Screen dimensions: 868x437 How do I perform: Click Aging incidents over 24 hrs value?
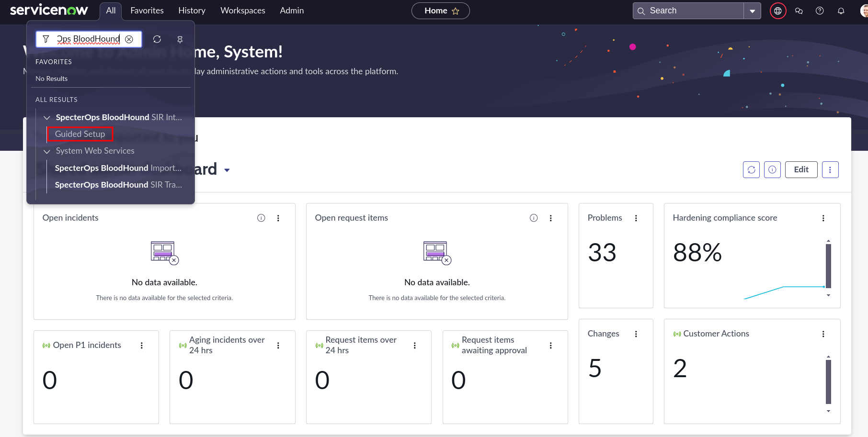click(186, 381)
